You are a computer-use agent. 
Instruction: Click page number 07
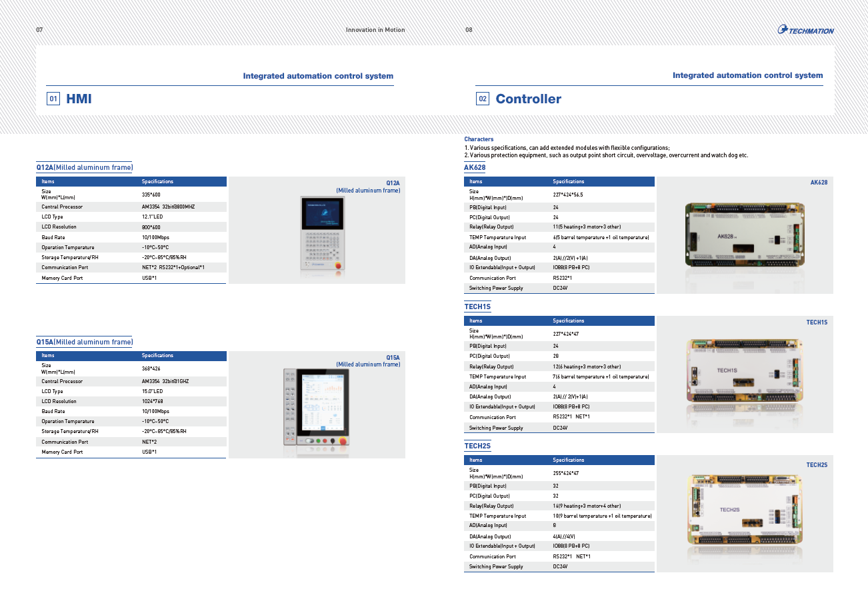click(39, 30)
